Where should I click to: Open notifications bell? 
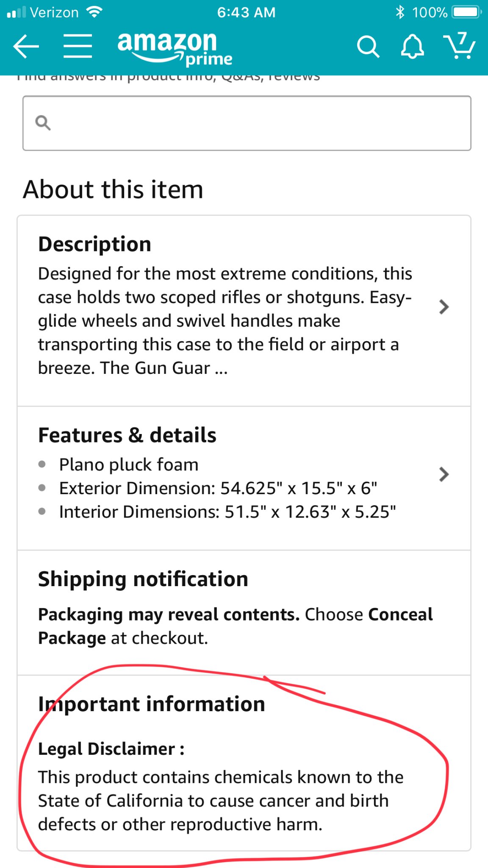tap(412, 46)
